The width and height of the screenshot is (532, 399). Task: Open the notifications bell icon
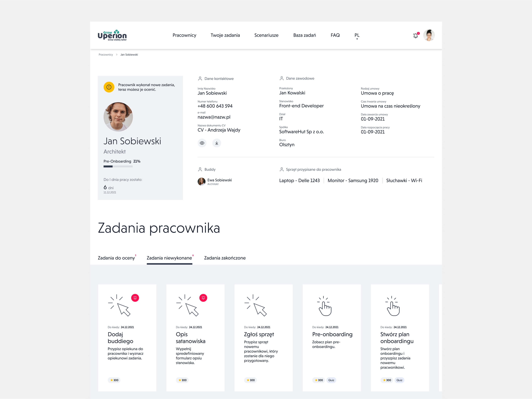point(415,36)
